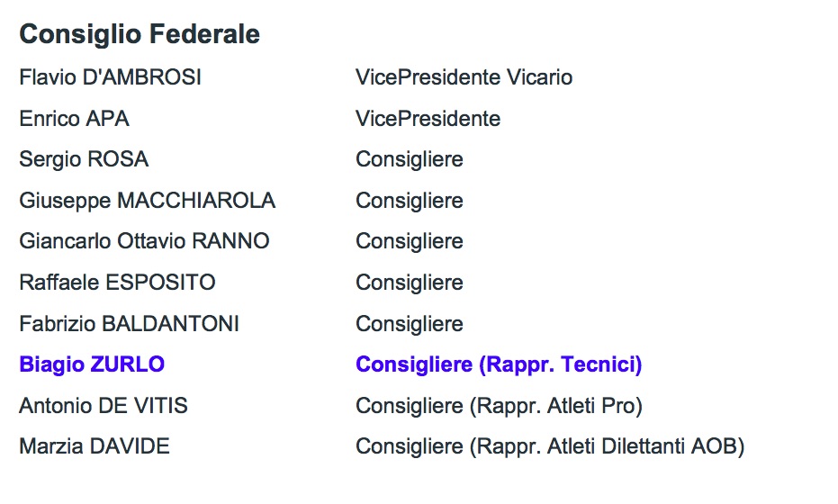Click Consigliere role next to Giancarlo Ottavio RANNO
This screenshot has width=838, height=504.
coord(410,241)
